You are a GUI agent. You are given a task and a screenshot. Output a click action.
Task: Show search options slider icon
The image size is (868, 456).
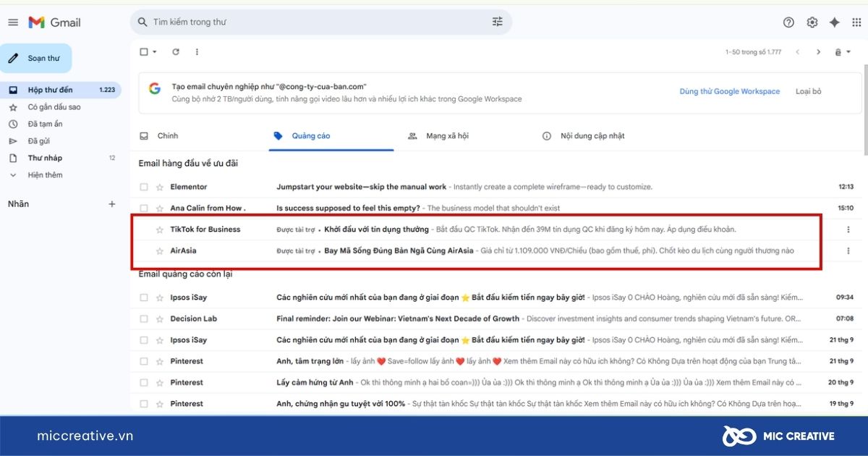coord(498,22)
